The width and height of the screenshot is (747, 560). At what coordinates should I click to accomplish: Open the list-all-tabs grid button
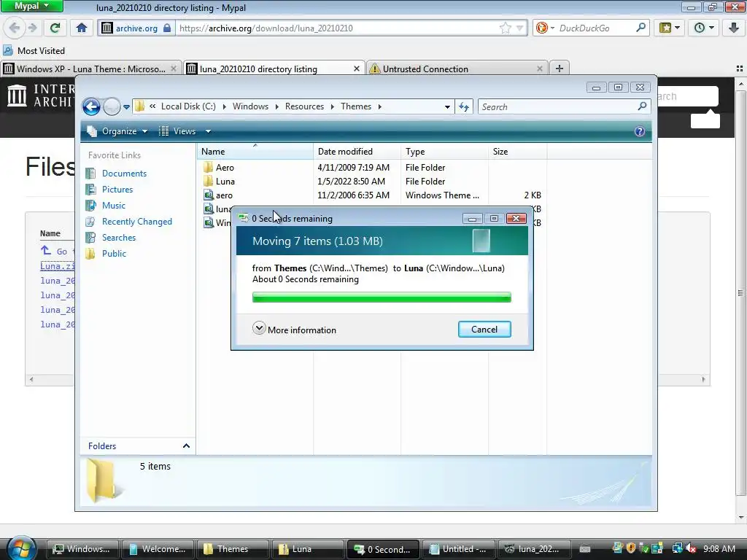click(740, 69)
